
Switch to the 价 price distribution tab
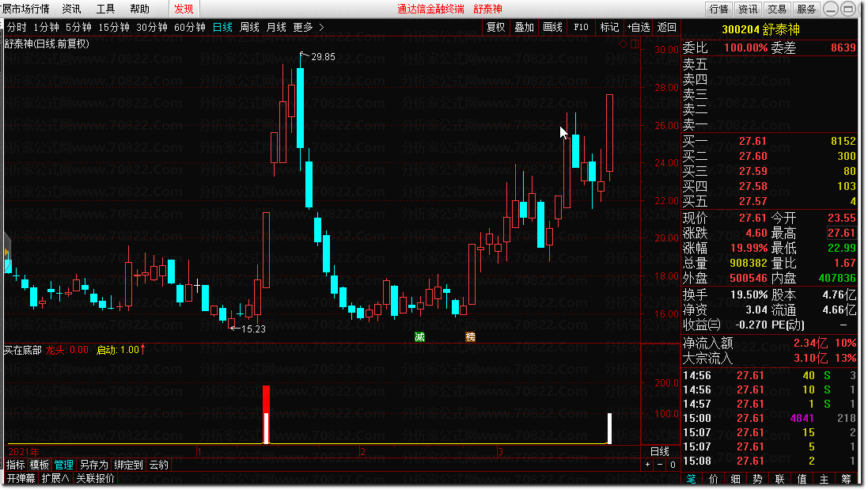(x=714, y=479)
